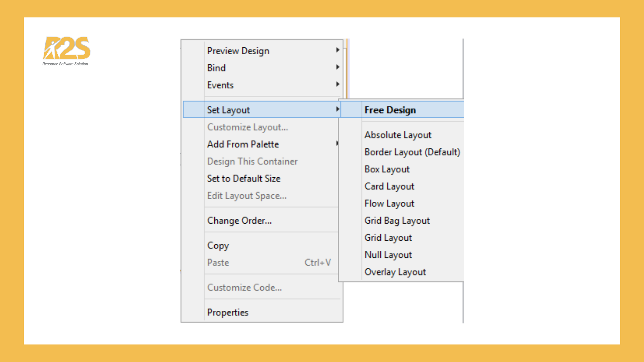Open Add From Palette submenu

click(243, 144)
